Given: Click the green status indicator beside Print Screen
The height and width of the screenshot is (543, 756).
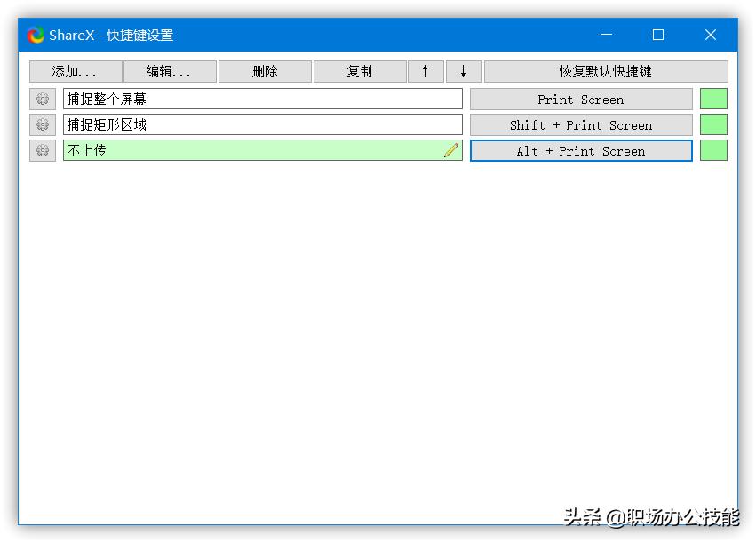Looking at the screenshot, I should point(713,99).
